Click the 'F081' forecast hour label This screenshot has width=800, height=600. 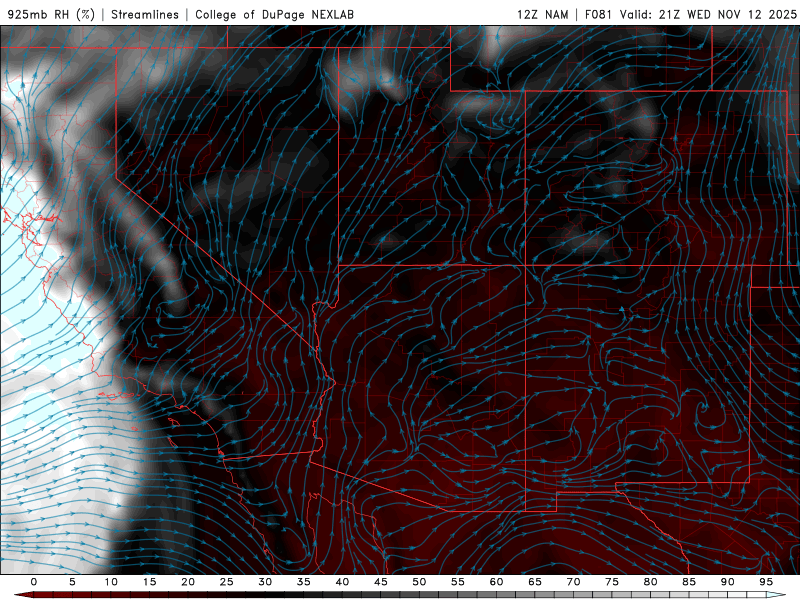pyautogui.click(x=599, y=15)
